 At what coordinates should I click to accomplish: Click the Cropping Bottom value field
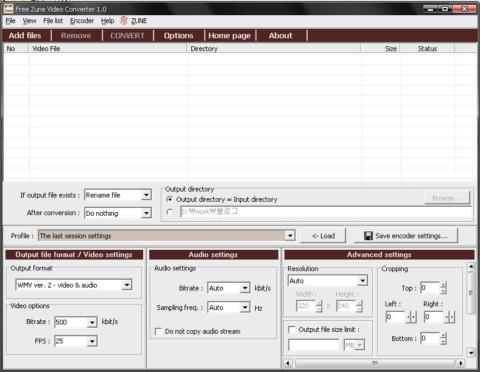(430, 338)
